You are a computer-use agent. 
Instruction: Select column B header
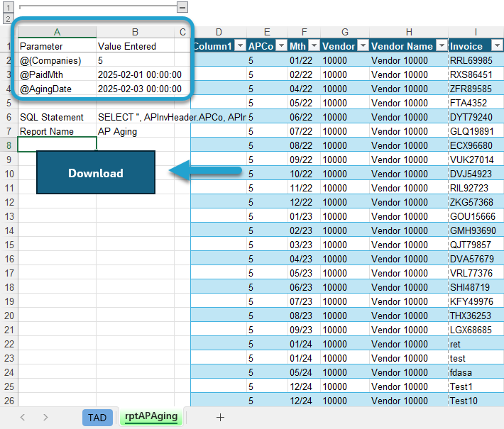pyautogui.click(x=135, y=32)
